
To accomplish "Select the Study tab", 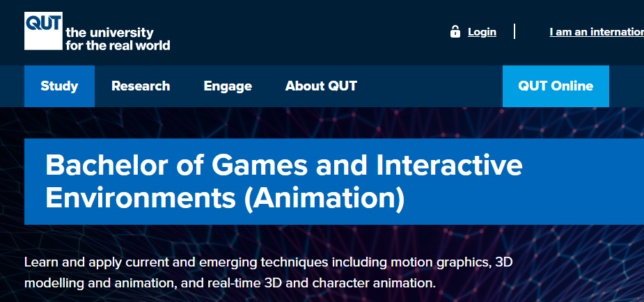I will [59, 86].
